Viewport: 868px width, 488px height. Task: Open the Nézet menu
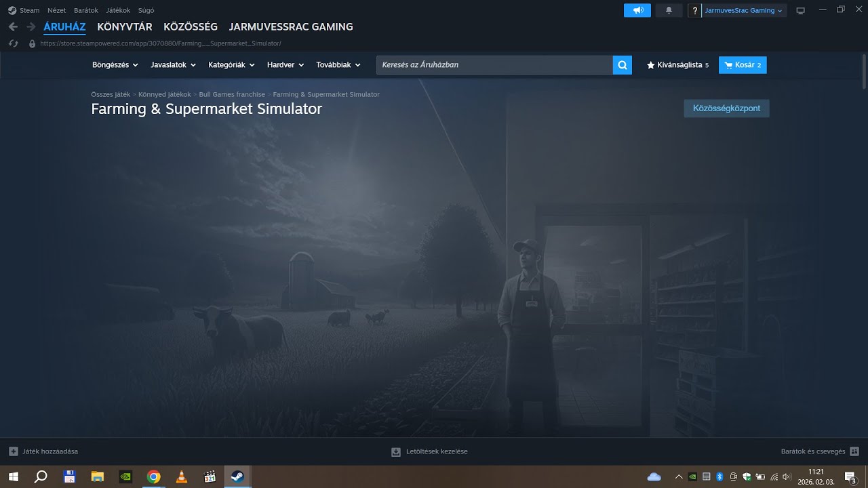56,10
